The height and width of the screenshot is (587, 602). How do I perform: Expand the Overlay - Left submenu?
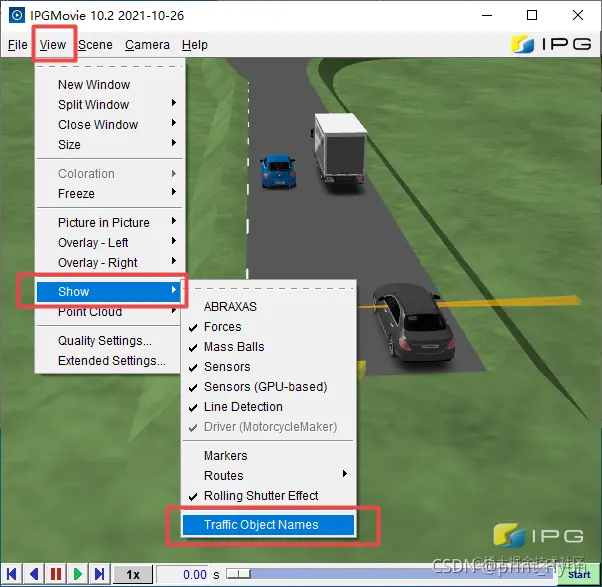[109, 243]
